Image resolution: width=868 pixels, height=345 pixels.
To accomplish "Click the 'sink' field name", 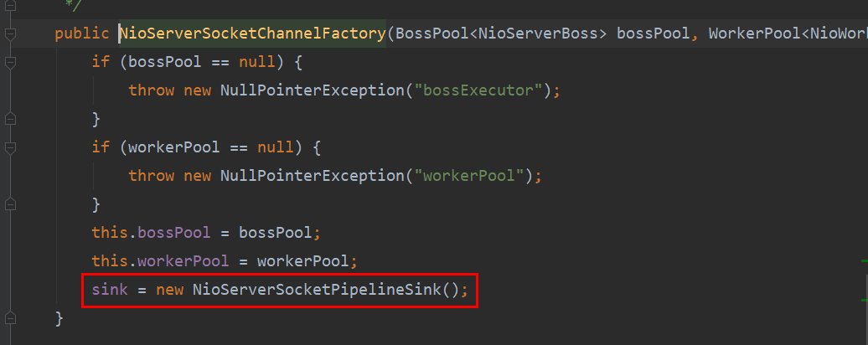I will point(110,289).
